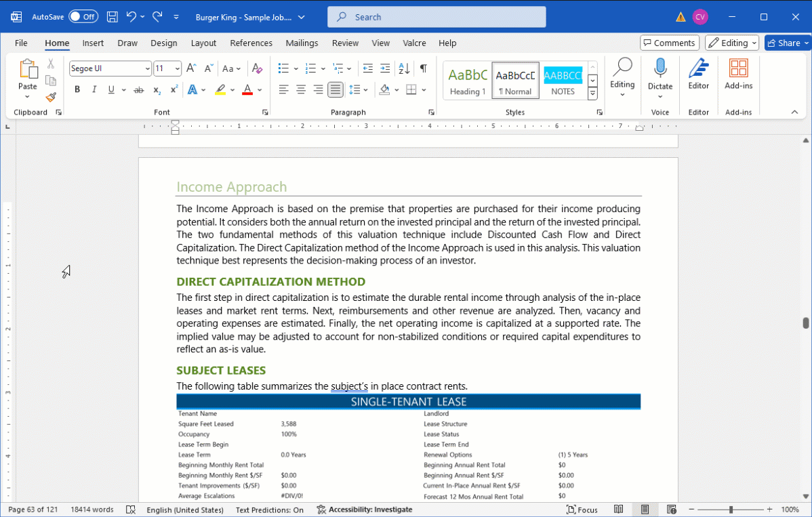The height and width of the screenshot is (517, 812).
Task: Apply the red font color
Action: coord(247,89)
